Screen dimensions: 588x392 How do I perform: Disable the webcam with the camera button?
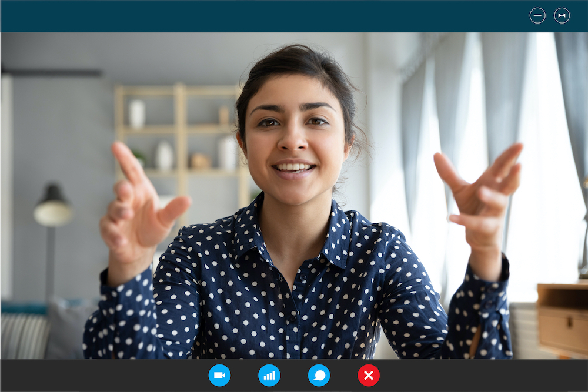[x=219, y=375]
